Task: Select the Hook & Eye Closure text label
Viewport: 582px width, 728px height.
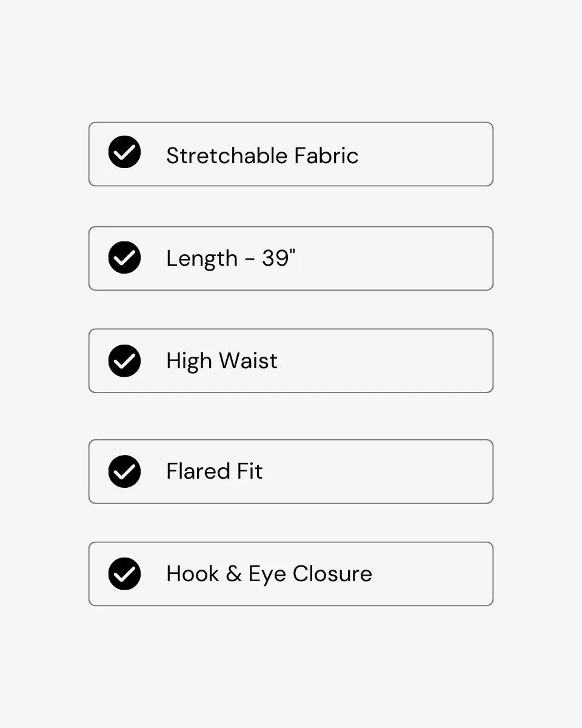Action: 269,574
